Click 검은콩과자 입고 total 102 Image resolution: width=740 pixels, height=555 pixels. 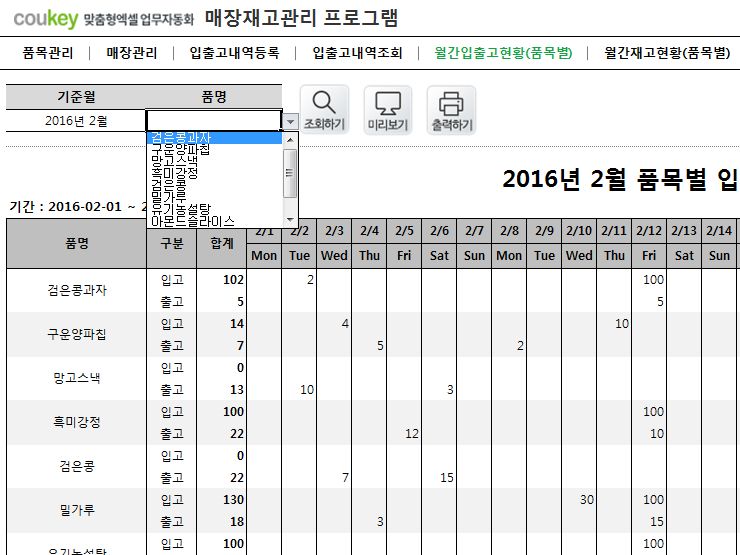coord(233,280)
